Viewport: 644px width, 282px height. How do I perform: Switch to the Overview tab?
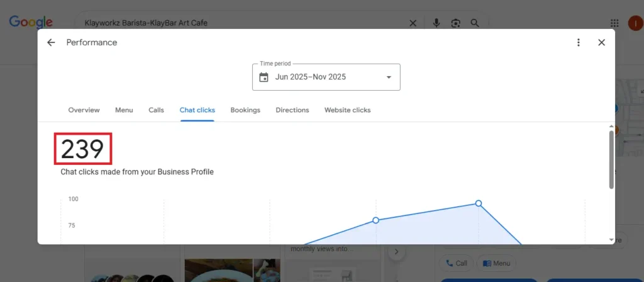[84, 110]
